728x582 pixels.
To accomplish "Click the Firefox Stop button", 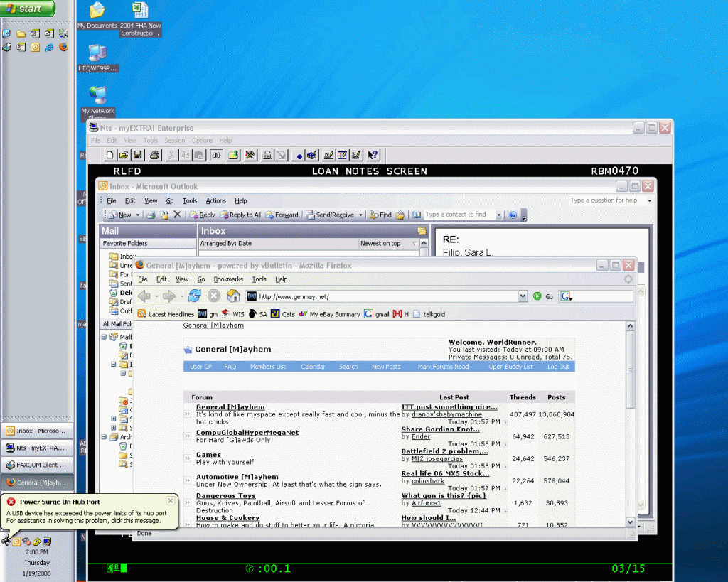I will pos(213,296).
